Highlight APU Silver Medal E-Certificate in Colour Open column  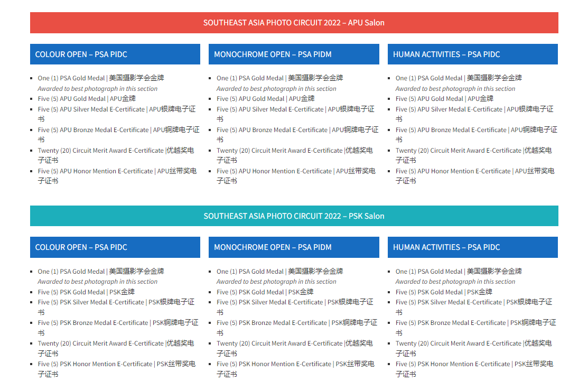click(117, 114)
